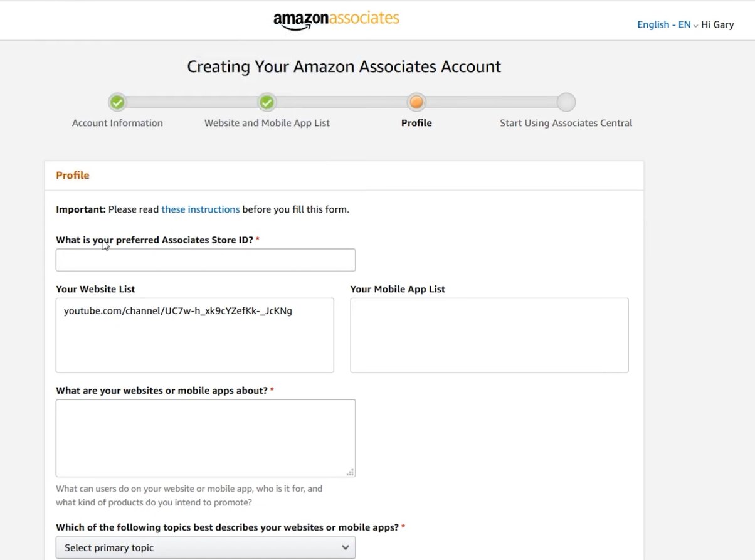Open the English - EN language dropdown
Screen dimensions: 755x560
pos(668,24)
